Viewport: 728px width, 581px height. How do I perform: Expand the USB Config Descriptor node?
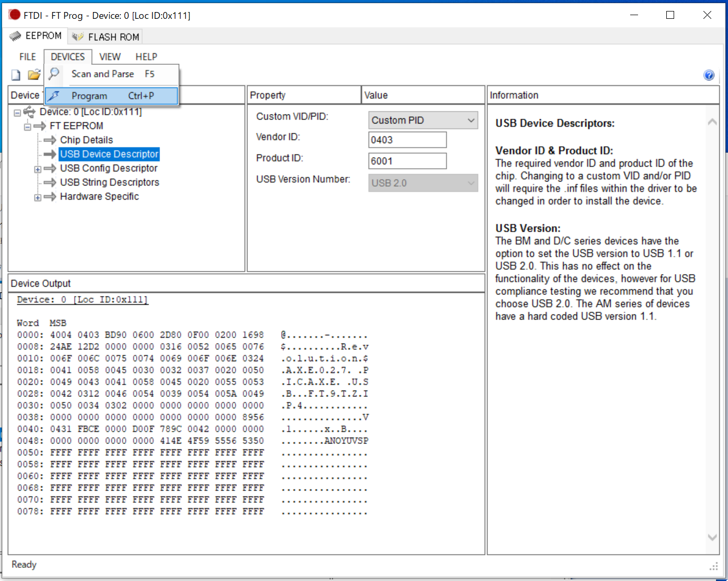pos(38,169)
